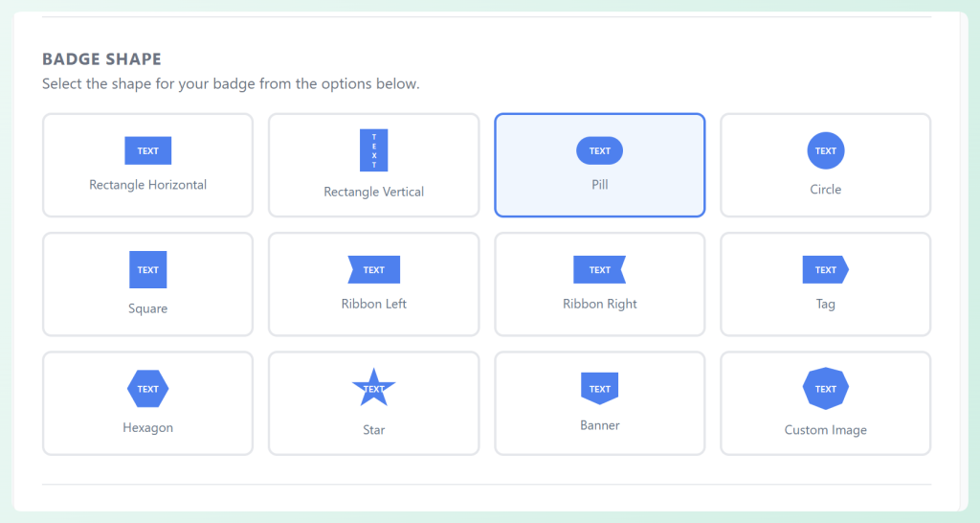
Task: Click the blue star badge icon
Action: pyautogui.click(x=373, y=388)
